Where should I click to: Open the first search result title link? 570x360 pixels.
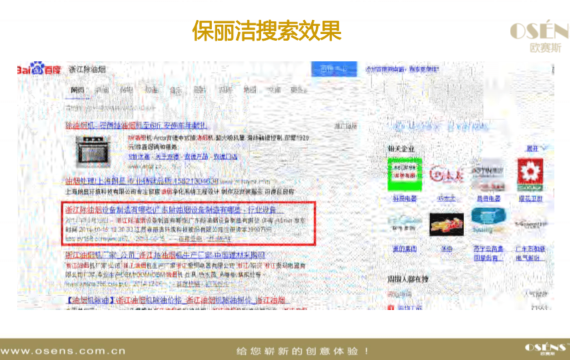[137, 126]
